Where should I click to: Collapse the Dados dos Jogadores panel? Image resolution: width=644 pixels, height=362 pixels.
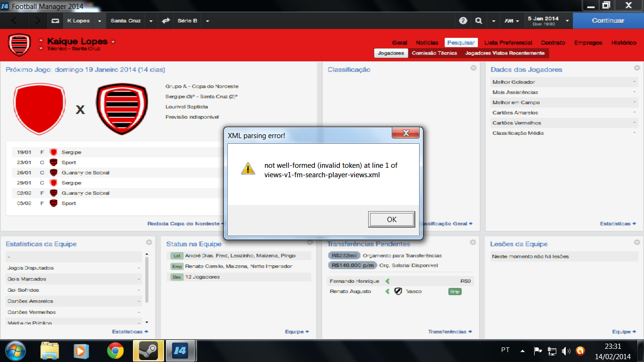[636, 68]
